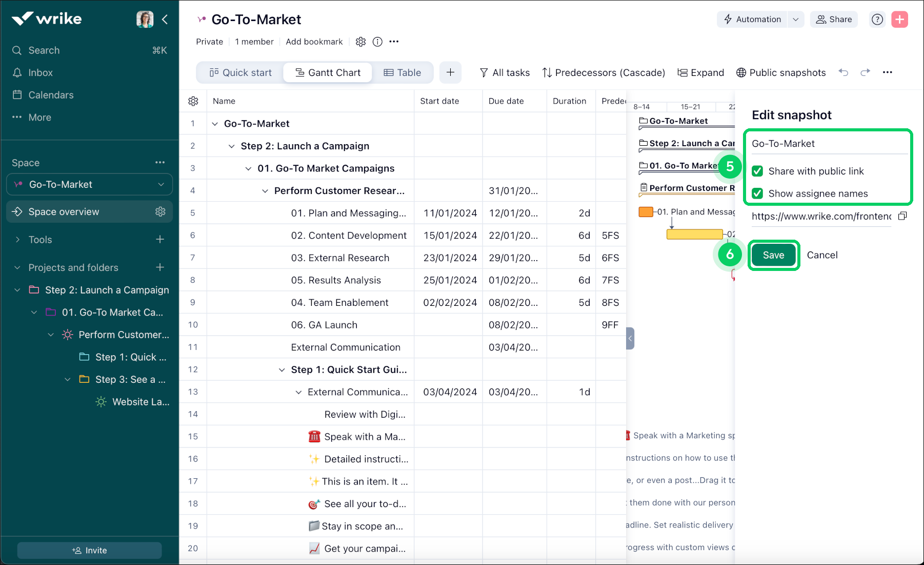Click the pink plus create button
The height and width of the screenshot is (565, 924).
pos(899,20)
